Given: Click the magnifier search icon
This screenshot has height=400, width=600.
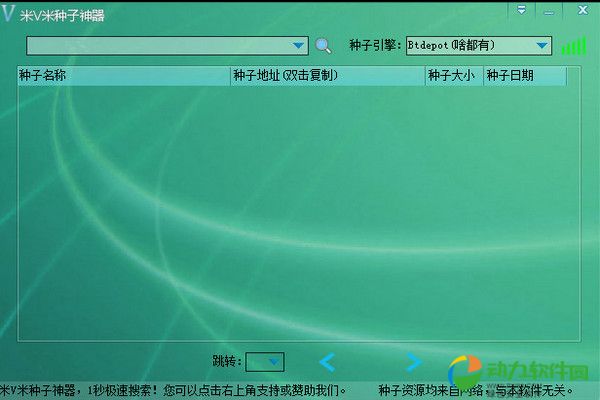Looking at the screenshot, I should pos(323,45).
